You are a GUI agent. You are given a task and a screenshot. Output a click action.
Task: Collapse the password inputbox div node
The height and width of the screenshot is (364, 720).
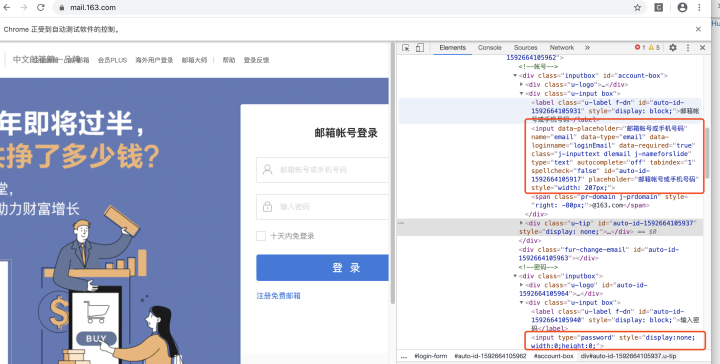pos(515,276)
